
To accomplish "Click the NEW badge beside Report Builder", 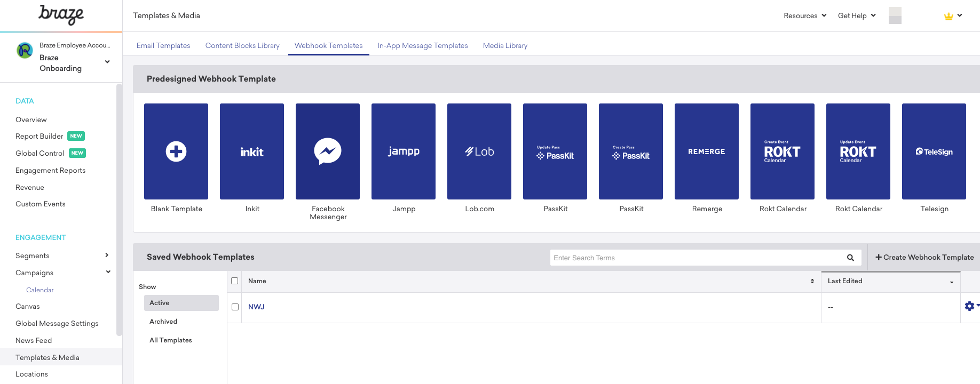I will tap(76, 136).
